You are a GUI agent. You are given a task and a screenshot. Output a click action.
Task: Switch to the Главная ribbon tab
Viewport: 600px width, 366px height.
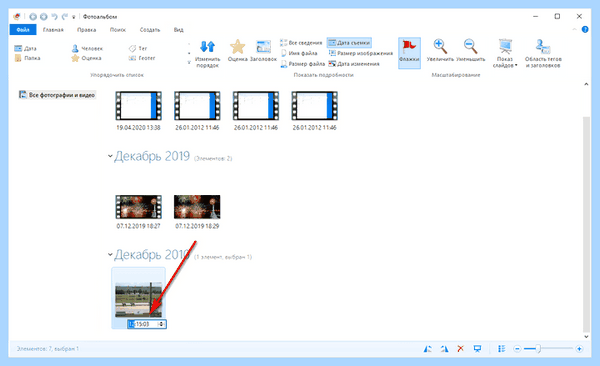(x=53, y=29)
